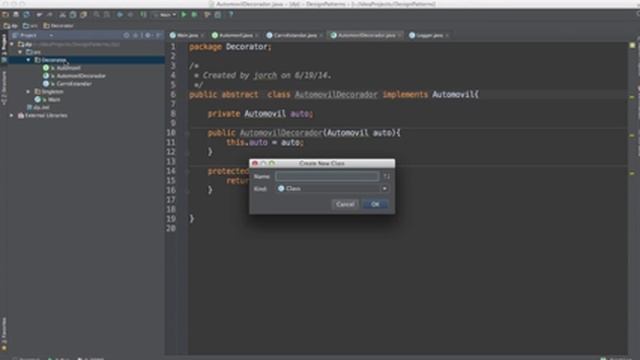Click the yellow warning marker beside line 6
This screenshot has height=360, width=640.
pos(632,98)
